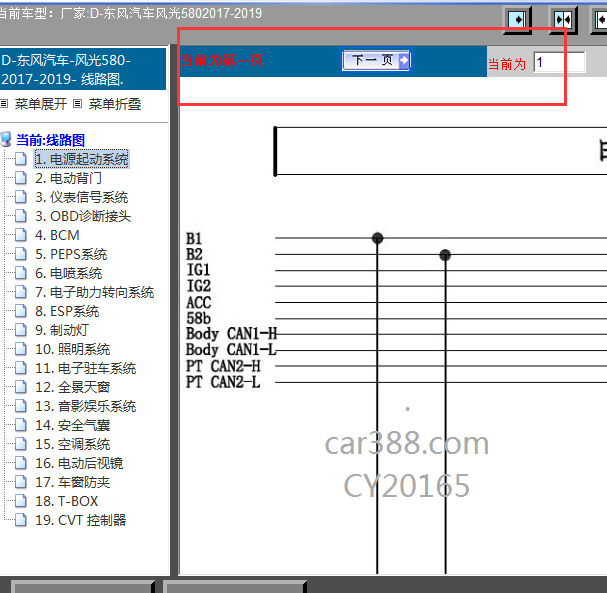The image size is (607, 593).
Task: Click the document icon beside 2. 电动背门
Action: click(21, 178)
